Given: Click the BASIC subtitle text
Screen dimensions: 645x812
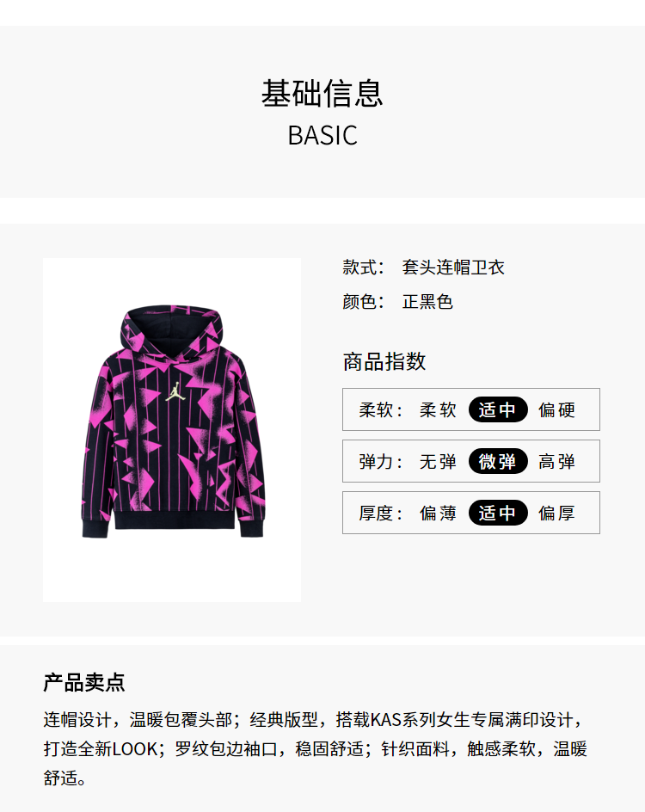Looking at the screenshot, I should coord(322,136).
